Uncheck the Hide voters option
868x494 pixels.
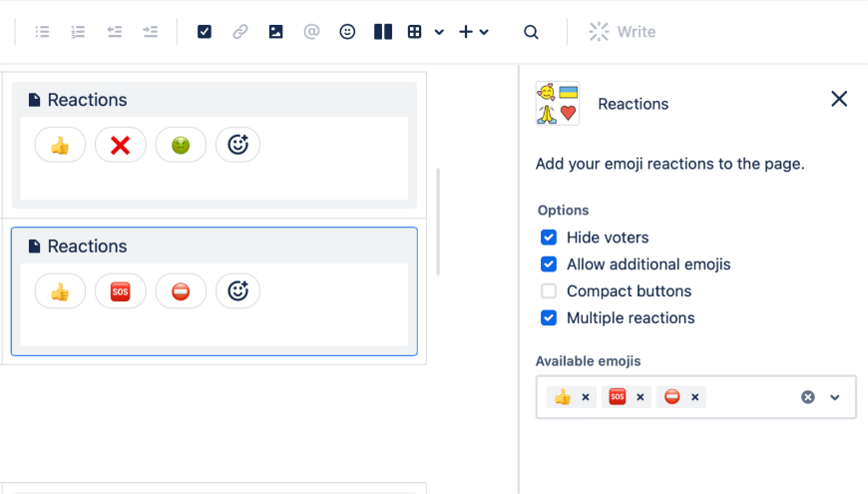pos(549,238)
